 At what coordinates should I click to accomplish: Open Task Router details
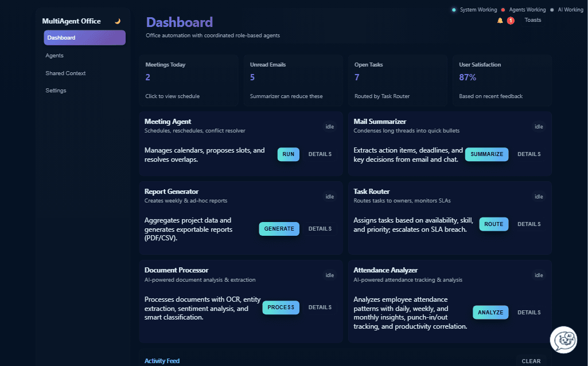click(x=529, y=224)
